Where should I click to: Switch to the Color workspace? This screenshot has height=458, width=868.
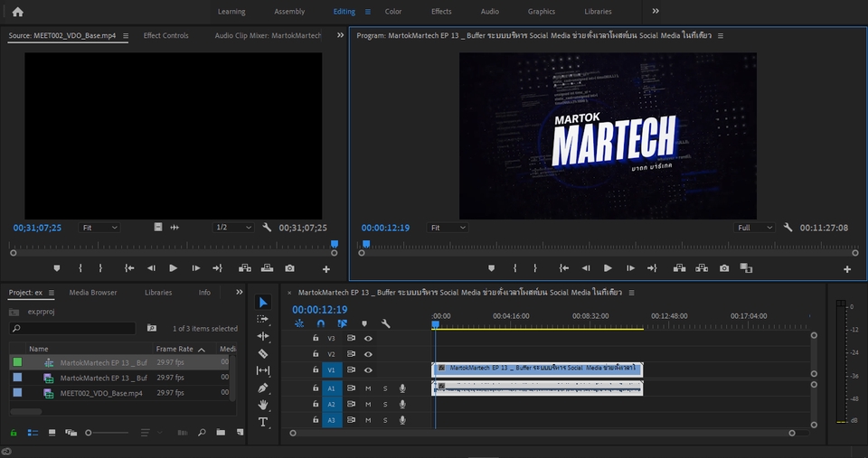[x=393, y=12]
